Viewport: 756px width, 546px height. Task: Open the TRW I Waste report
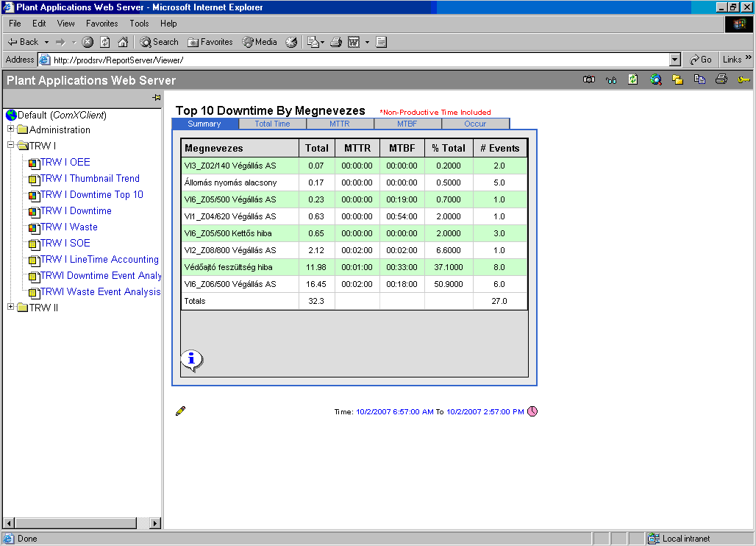pos(69,227)
